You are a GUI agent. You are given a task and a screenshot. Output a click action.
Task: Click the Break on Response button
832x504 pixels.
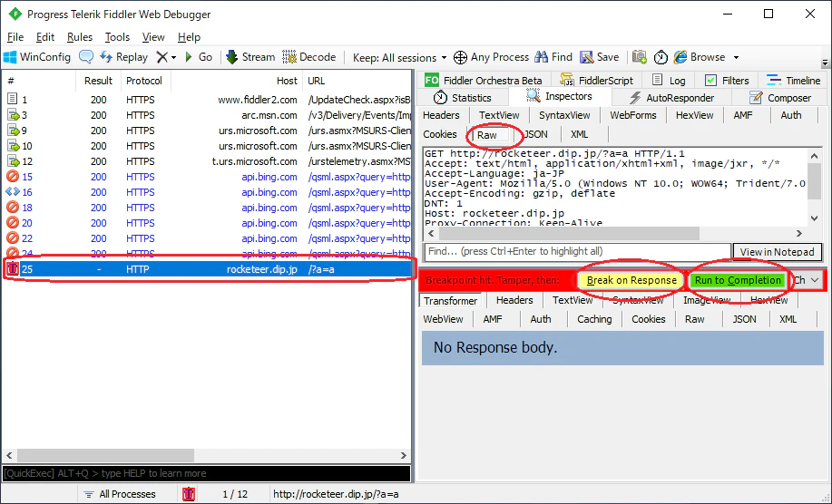click(631, 280)
